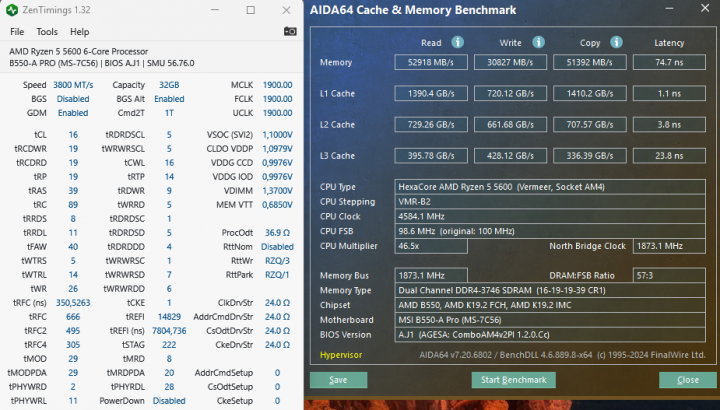Click the RttWr value RZQ/3
The width and height of the screenshot is (720, 410).
[x=277, y=261]
